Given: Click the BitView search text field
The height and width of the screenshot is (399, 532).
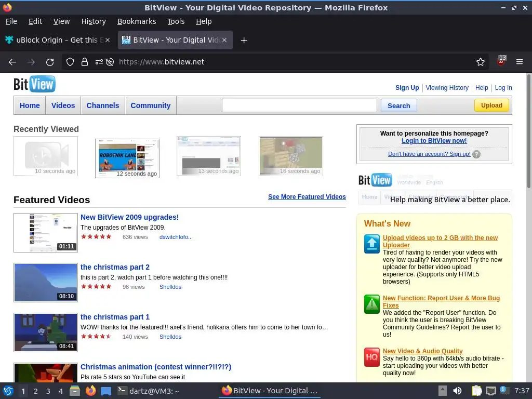Looking at the screenshot, I should pos(299,105).
